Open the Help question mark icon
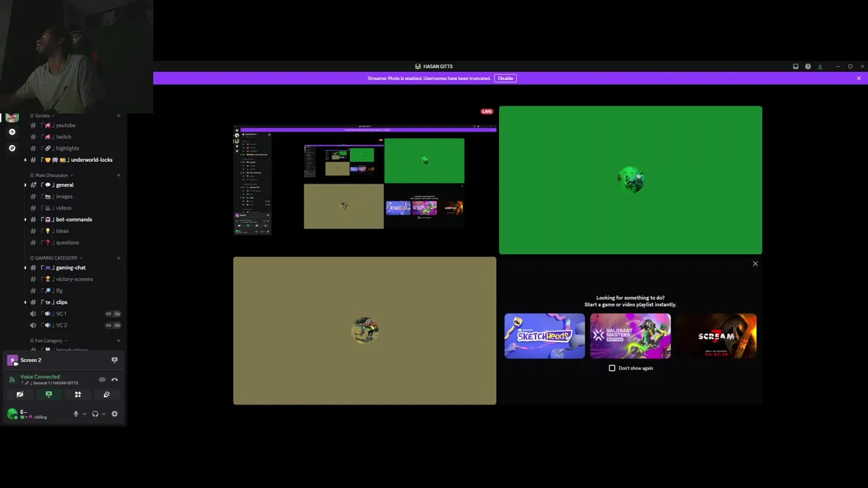 click(808, 66)
